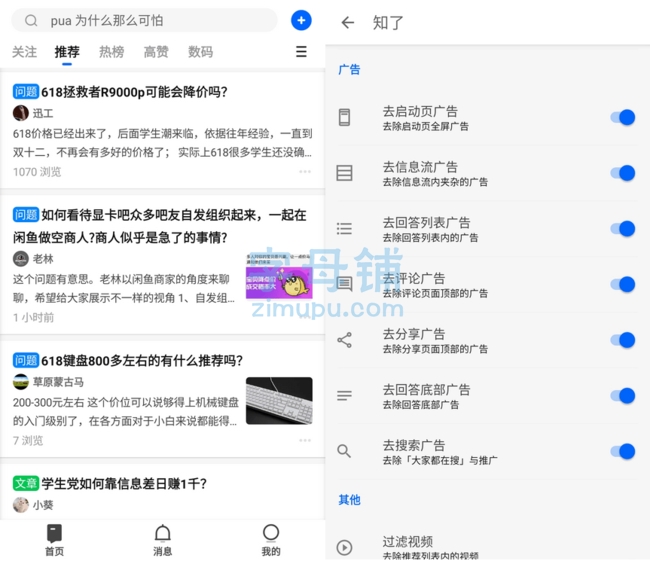Click the lines icon for 去回答底部广告

[344, 396]
